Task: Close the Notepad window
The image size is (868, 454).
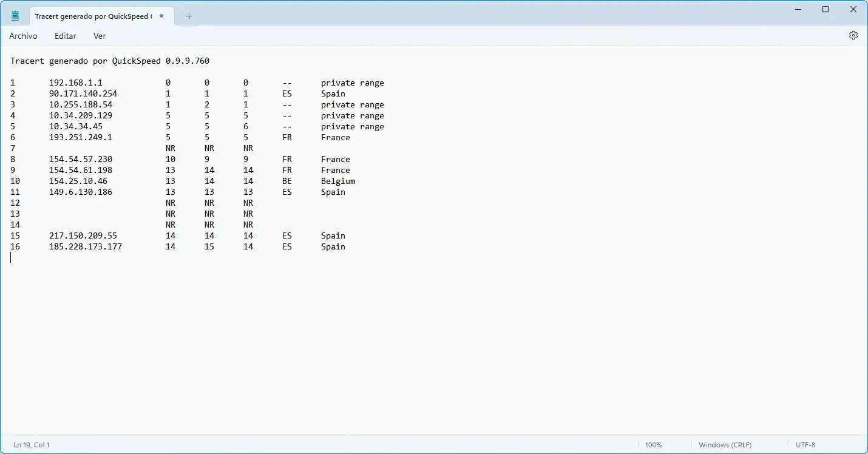Action: [853, 9]
